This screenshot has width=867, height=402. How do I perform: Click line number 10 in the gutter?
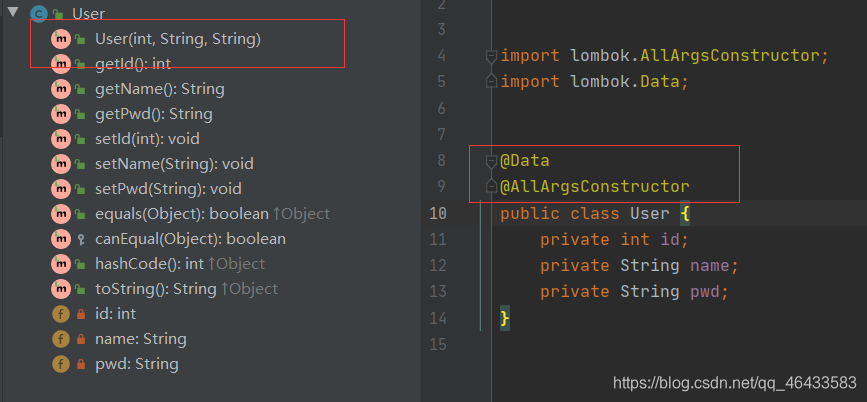[437, 213]
